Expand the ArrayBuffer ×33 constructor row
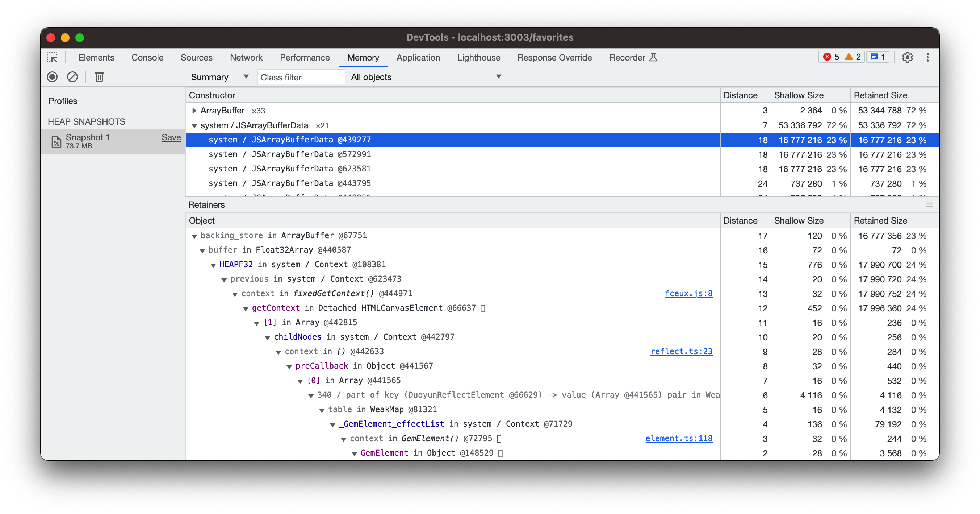 (194, 111)
